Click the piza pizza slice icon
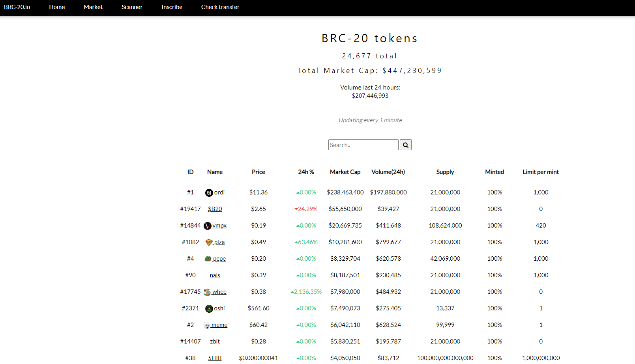This screenshot has width=635, height=364. pos(209,243)
